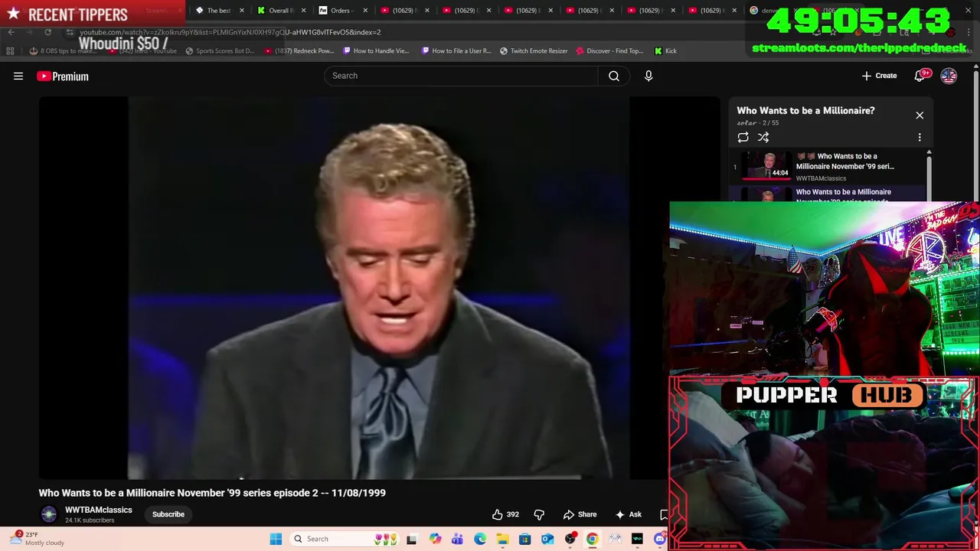Viewport: 980px width, 551px height.
Task: Open the playlist more options menu
Action: [920, 137]
